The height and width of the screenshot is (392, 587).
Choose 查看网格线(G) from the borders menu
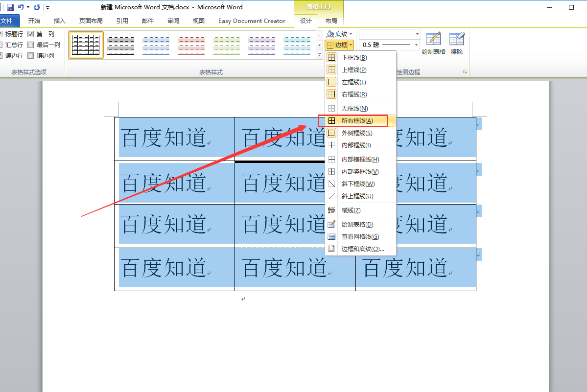[x=360, y=237]
